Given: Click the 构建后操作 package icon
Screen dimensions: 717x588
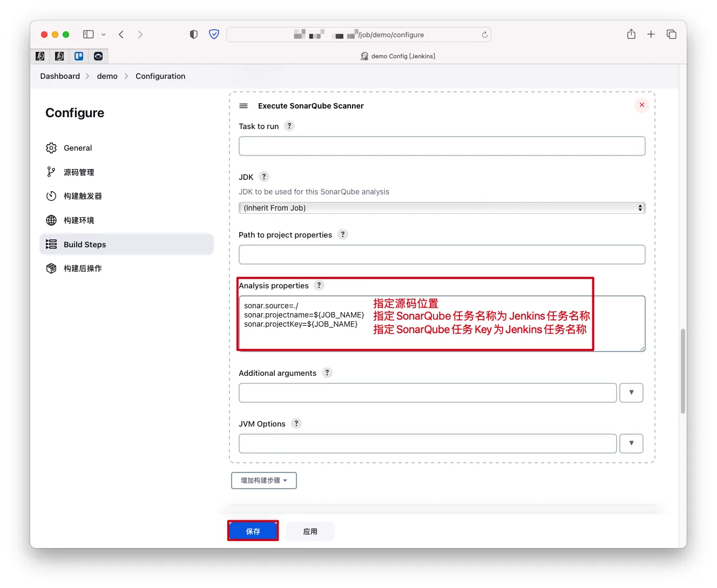Looking at the screenshot, I should pyautogui.click(x=51, y=268).
